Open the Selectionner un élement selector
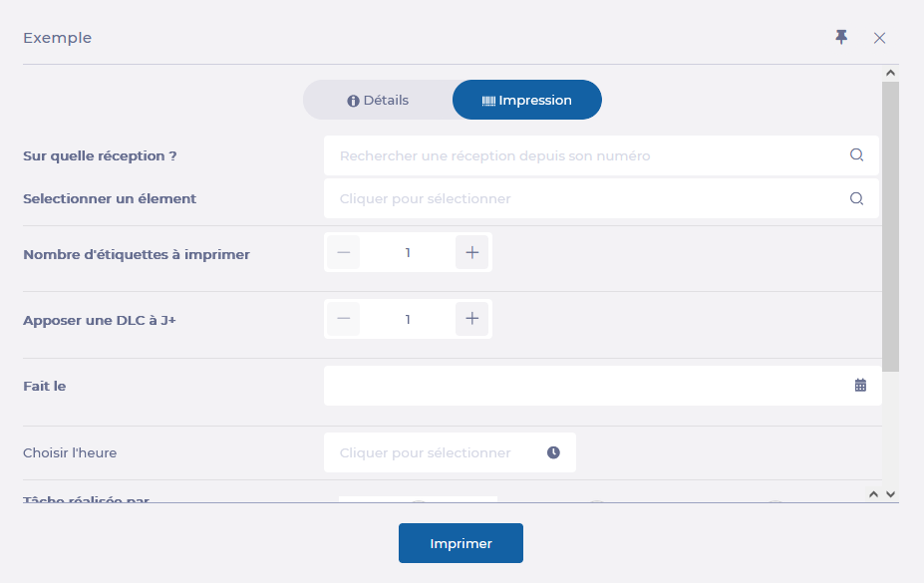The height and width of the screenshot is (583, 924). tap(588, 198)
